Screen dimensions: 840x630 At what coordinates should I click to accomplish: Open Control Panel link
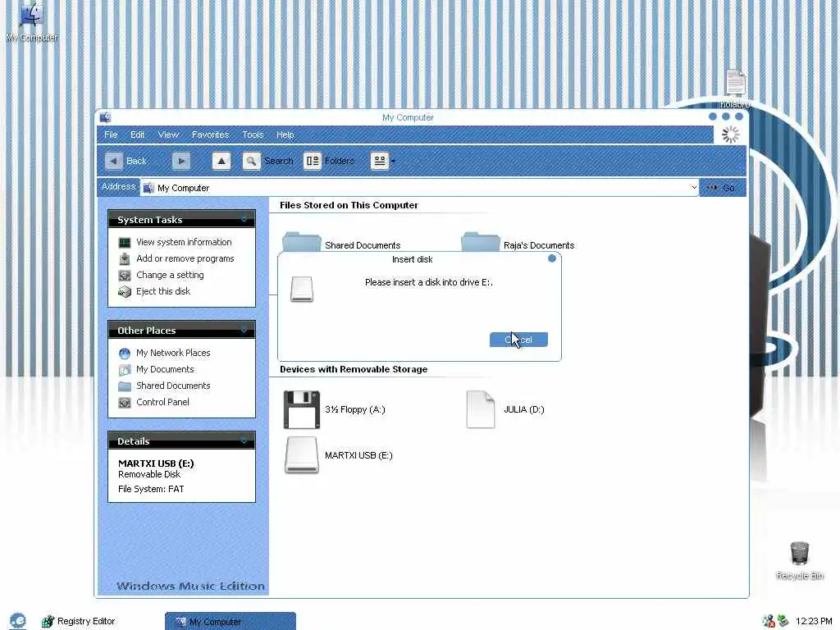pyautogui.click(x=162, y=402)
